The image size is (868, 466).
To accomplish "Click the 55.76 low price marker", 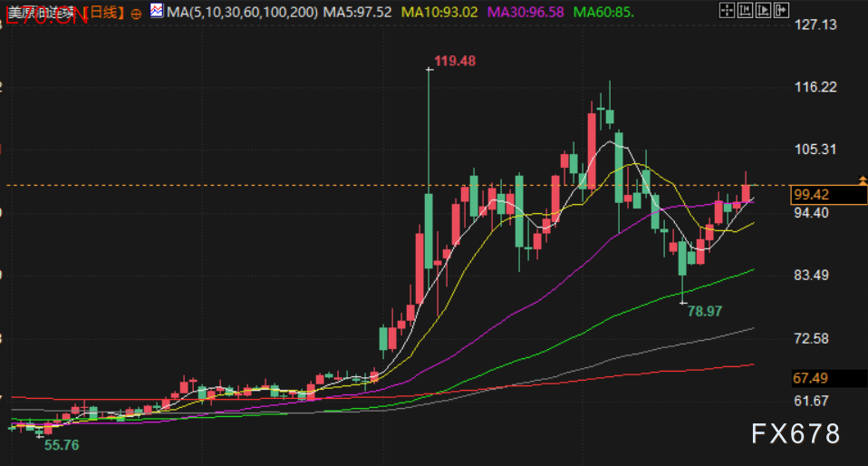I will click(62, 445).
